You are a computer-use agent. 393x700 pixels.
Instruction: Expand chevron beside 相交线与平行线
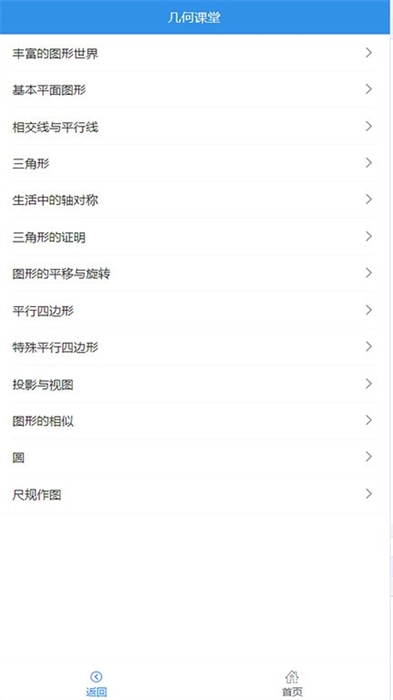[368, 126]
